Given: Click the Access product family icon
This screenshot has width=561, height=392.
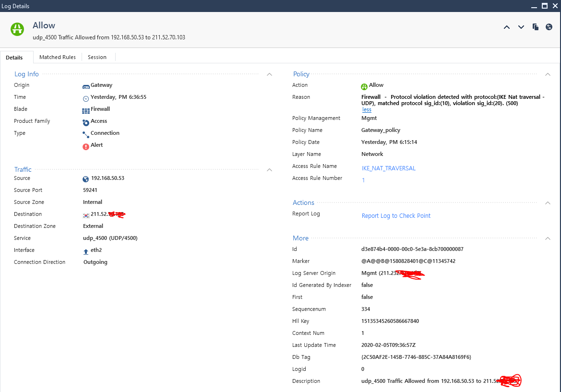Looking at the screenshot, I should [x=86, y=121].
